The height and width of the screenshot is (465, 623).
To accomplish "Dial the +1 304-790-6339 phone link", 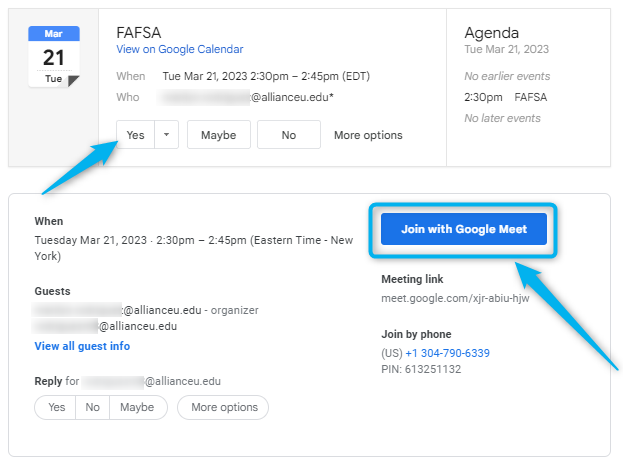I will coord(447,353).
